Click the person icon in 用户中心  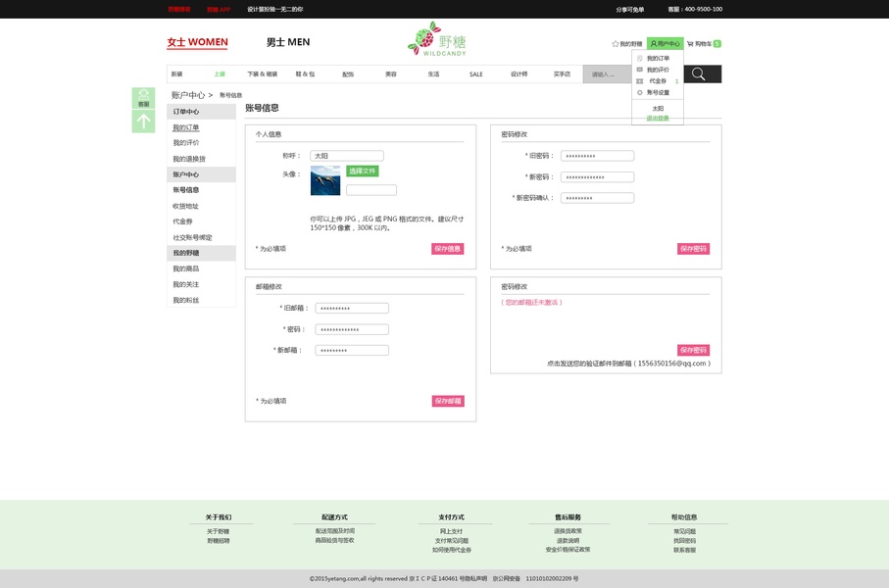coord(653,44)
